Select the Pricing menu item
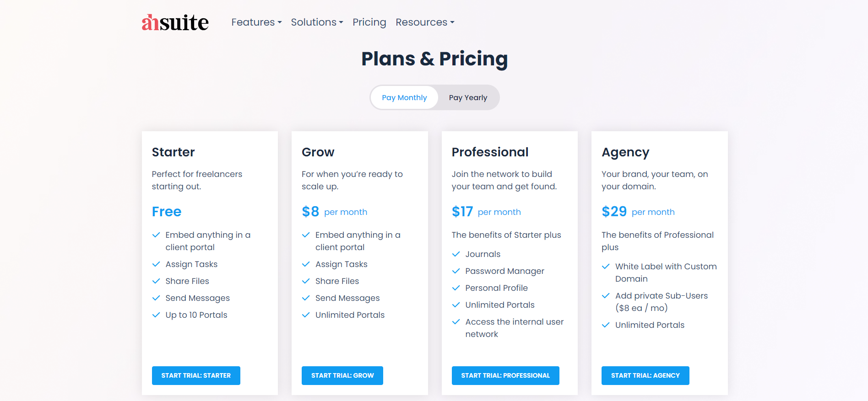The width and height of the screenshot is (868, 401). 369,22
